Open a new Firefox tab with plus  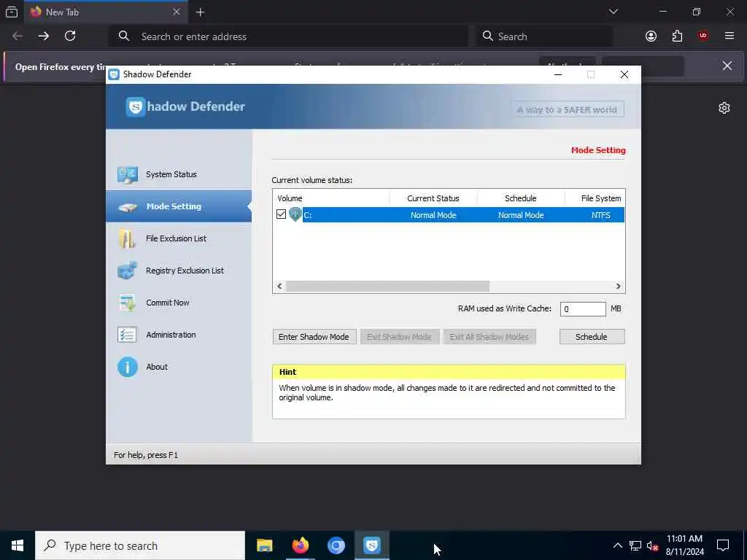point(200,12)
